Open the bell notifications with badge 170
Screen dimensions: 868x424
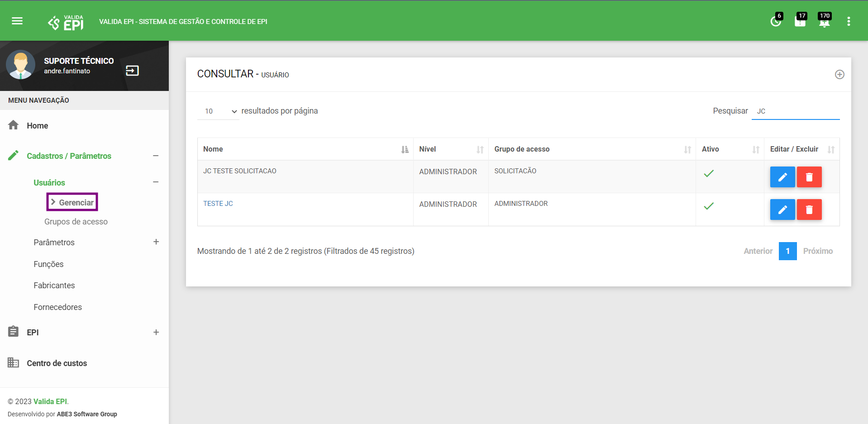pos(825,21)
